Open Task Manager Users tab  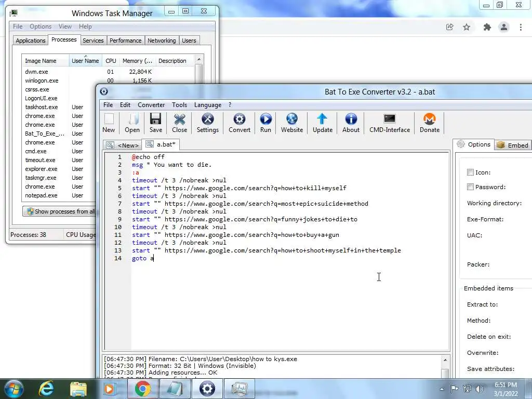pos(189,41)
